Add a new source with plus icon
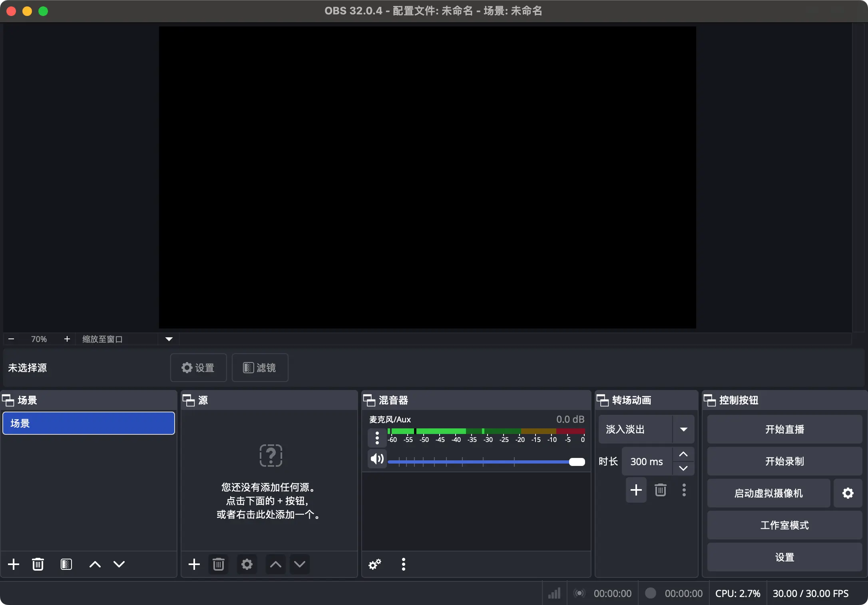 [x=194, y=564]
